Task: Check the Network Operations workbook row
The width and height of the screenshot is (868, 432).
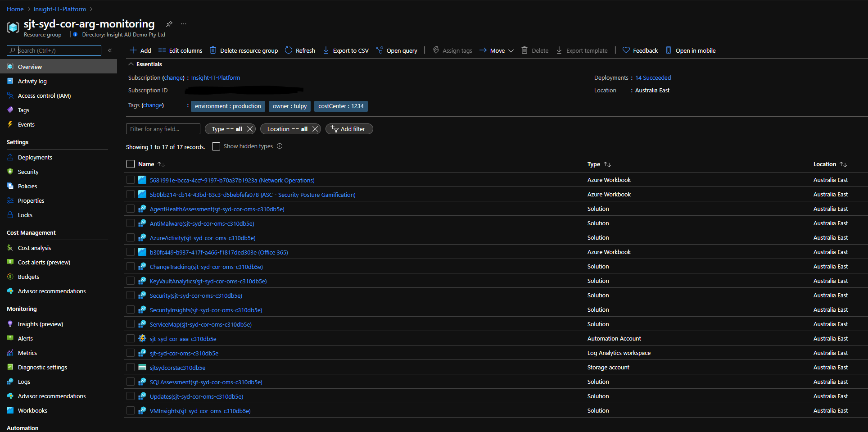Action: [x=131, y=180]
